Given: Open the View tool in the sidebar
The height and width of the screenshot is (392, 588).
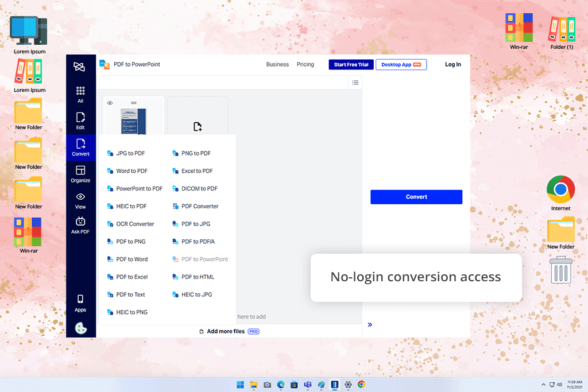Looking at the screenshot, I should [x=80, y=201].
